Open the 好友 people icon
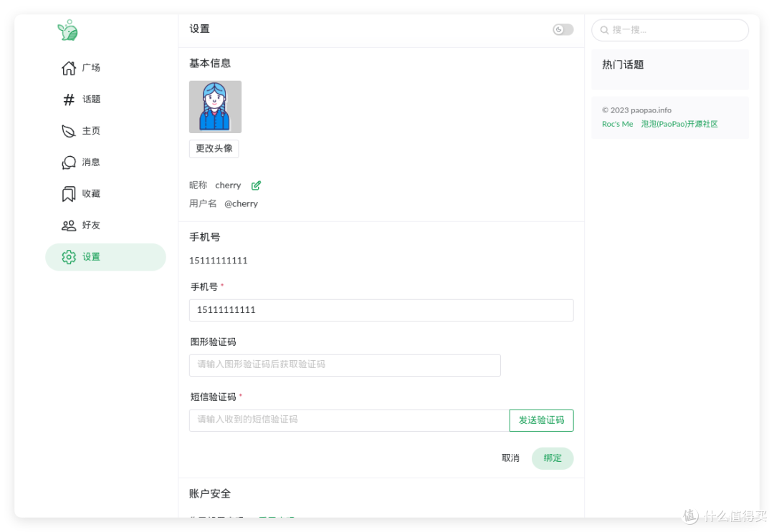The height and width of the screenshot is (532, 774). click(69, 226)
